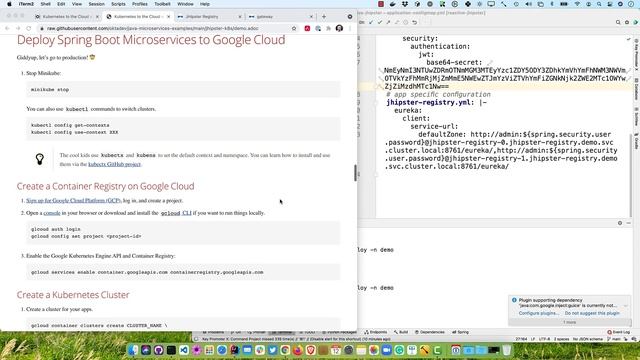Open a new browser tab
This screenshot has width=640, height=360.
[324, 17]
